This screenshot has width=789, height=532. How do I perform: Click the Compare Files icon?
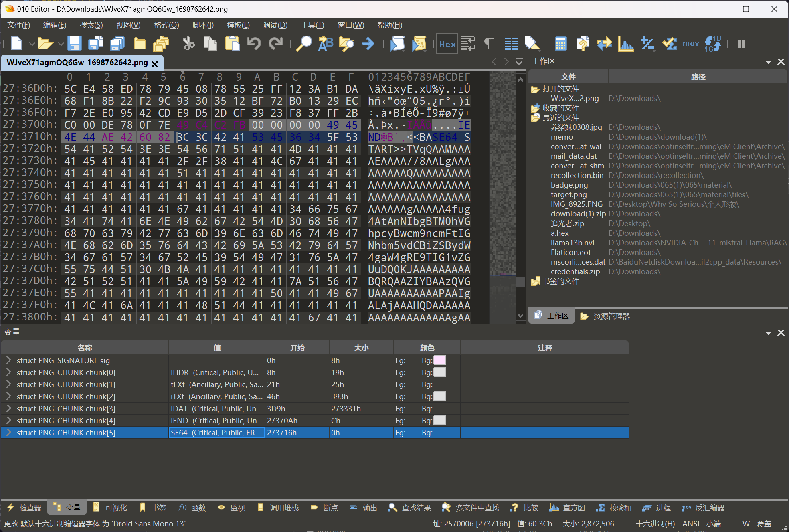pyautogui.click(x=583, y=43)
